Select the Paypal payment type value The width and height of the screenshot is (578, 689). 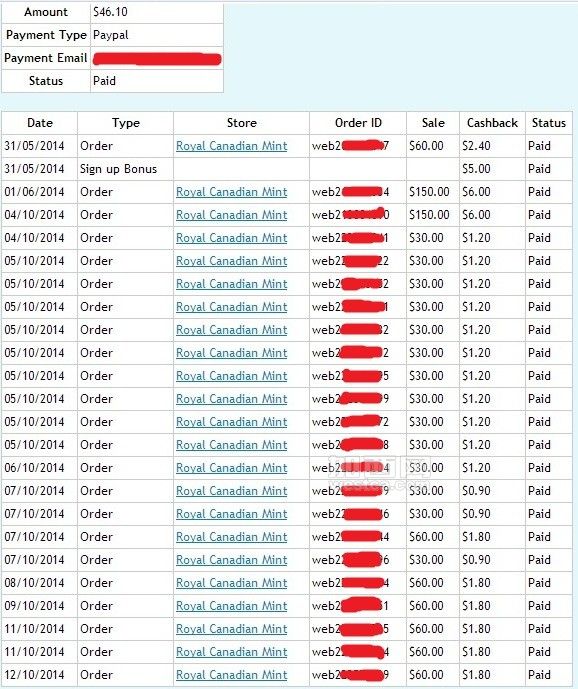click(111, 35)
